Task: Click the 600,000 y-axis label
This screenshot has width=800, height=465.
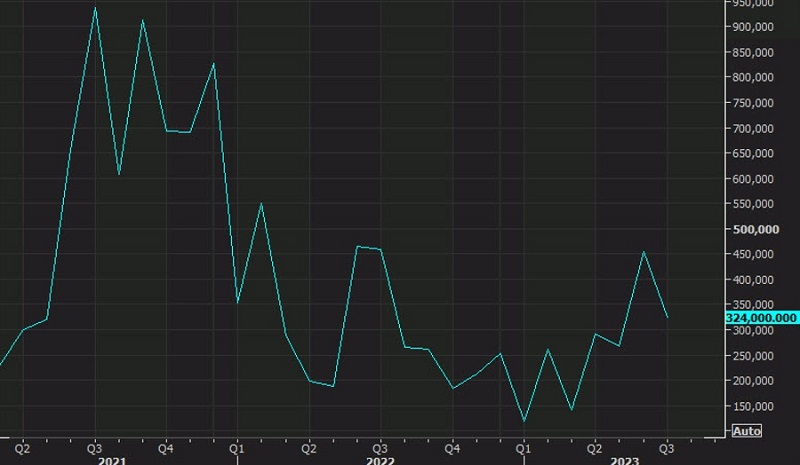Action: (x=753, y=179)
